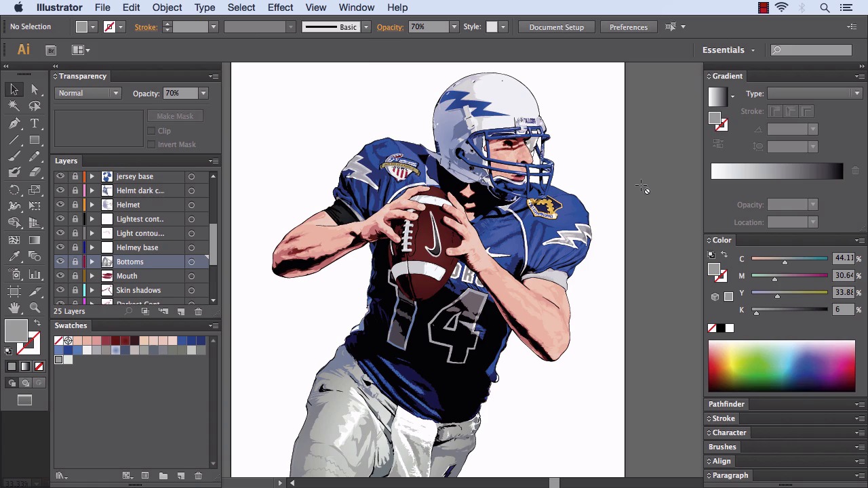Choose the Zoom tool
The width and height of the screenshot is (868, 488).
pyautogui.click(x=35, y=308)
